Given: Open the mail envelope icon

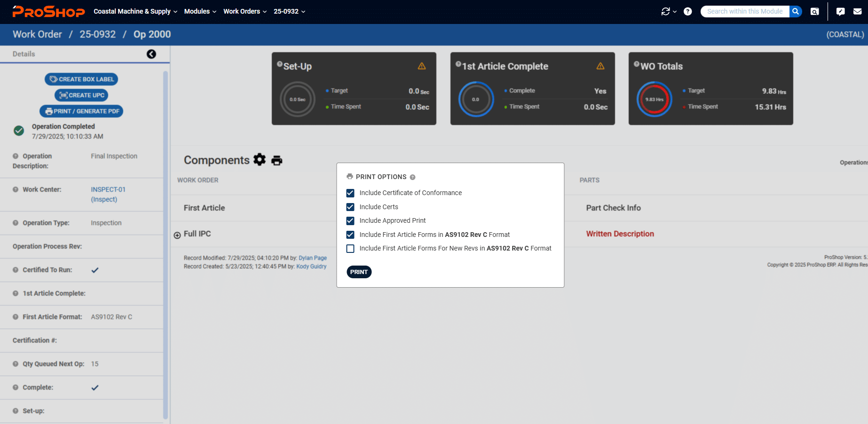Looking at the screenshot, I should click(858, 11).
